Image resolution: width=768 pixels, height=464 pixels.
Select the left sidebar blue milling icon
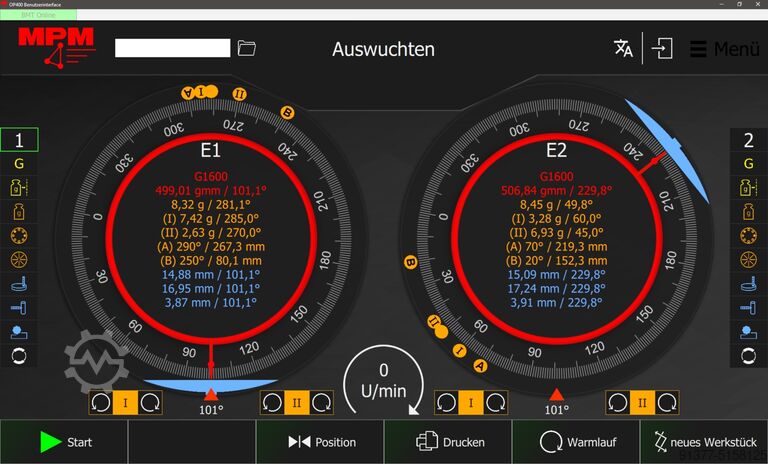point(19,283)
